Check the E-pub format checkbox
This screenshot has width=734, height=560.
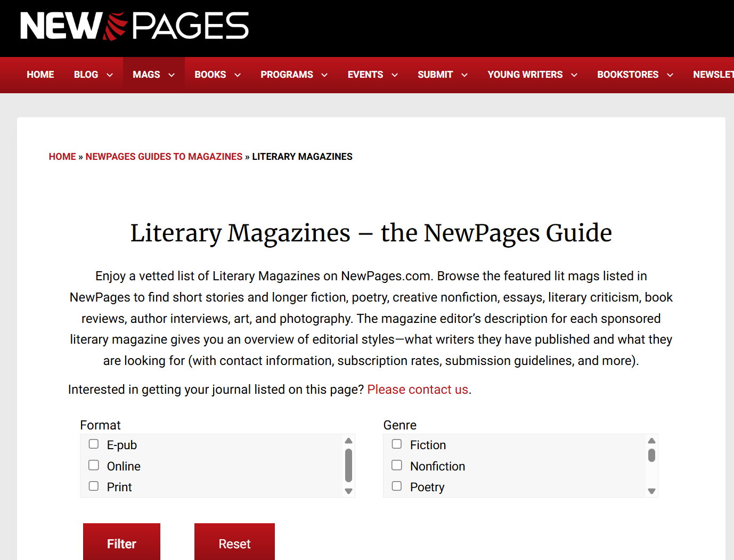pos(94,444)
